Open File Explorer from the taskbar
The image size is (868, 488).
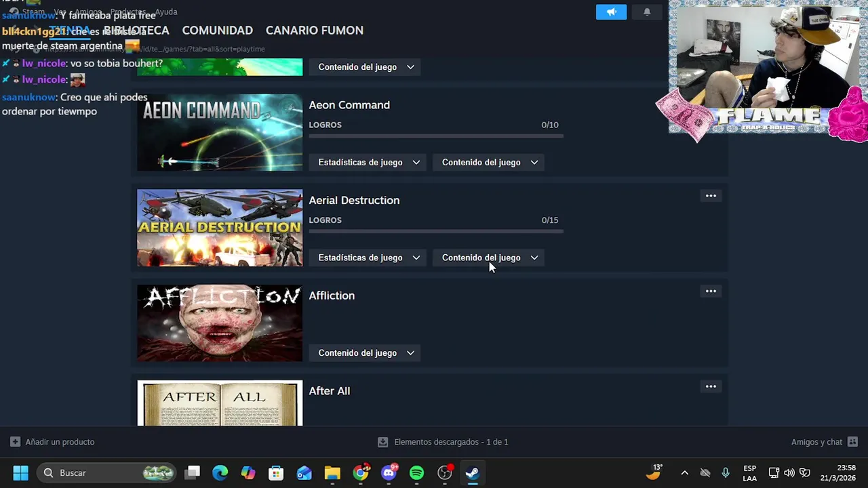(332, 473)
